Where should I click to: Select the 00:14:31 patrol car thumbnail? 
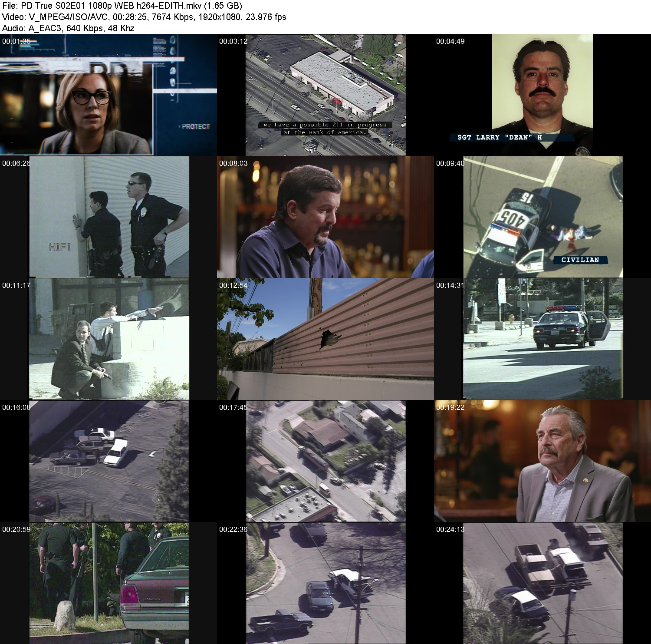542,339
